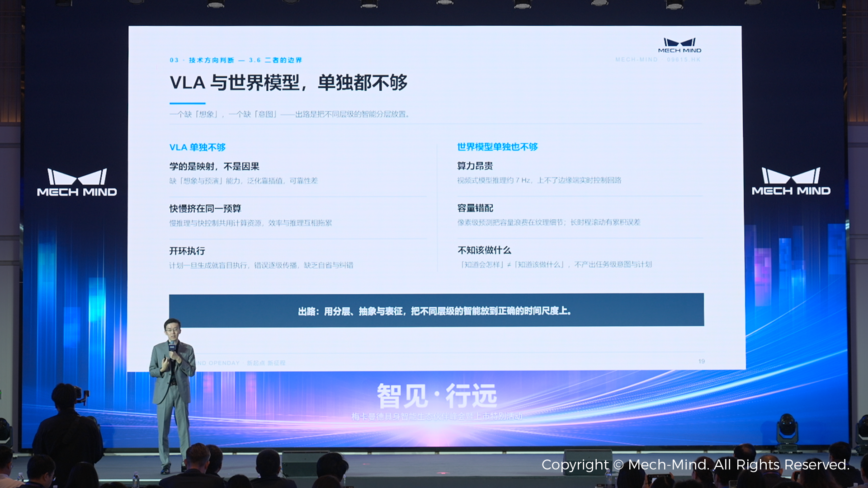Viewport: 868px width, 488px height.
Task: Click the description '计划一旦生成就盲目执行'
Action: 261,265
